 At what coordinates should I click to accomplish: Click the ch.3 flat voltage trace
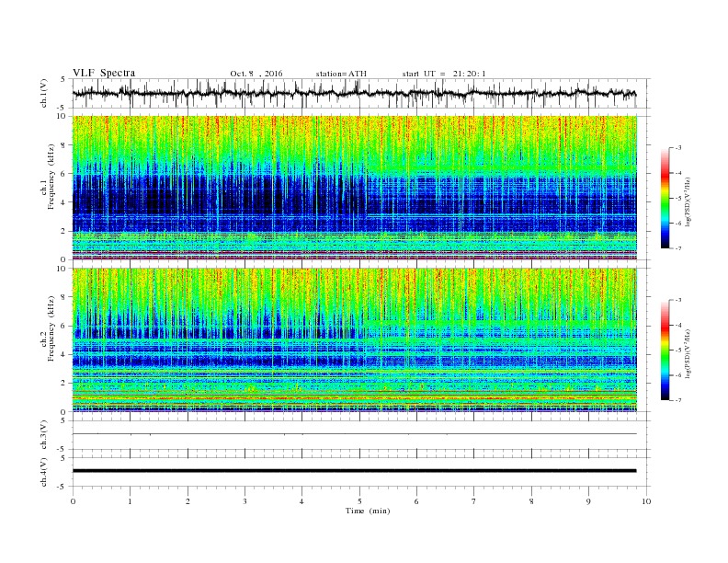tap(354, 434)
